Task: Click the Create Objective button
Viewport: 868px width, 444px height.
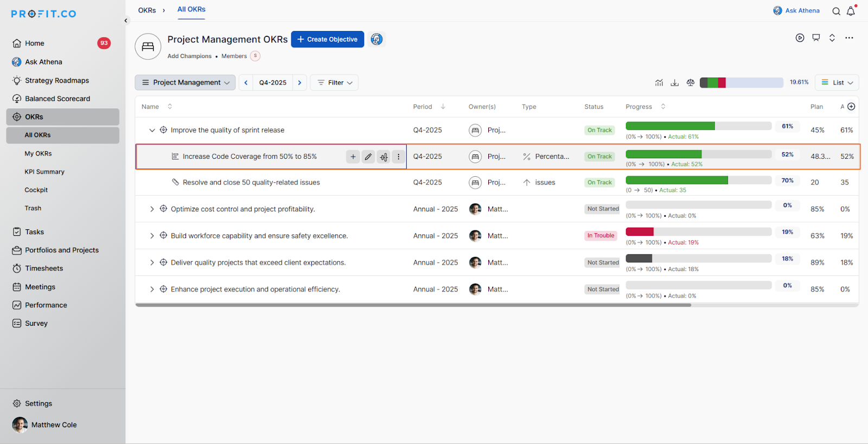Action: tap(328, 39)
